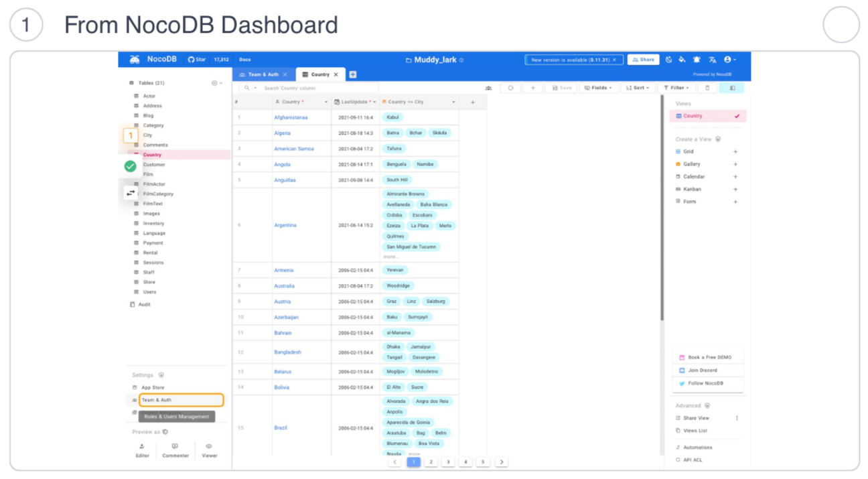Open the GitHub Star button
The width and height of the screenshot is (868, 479).
(198, 60)
